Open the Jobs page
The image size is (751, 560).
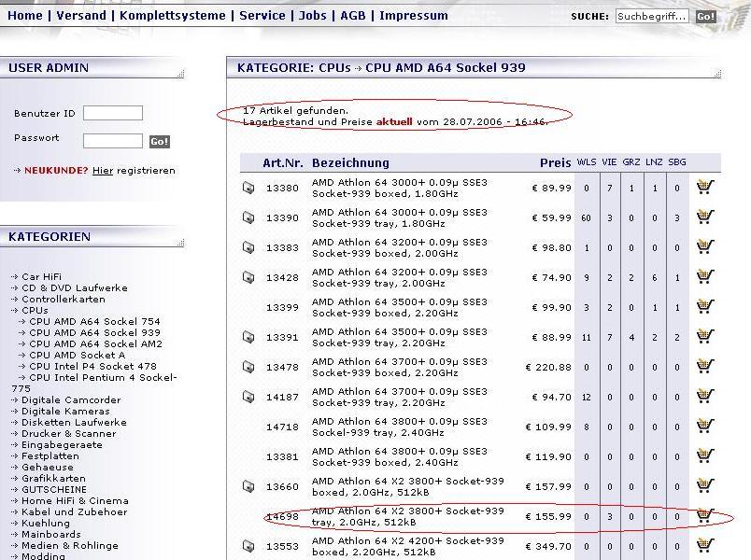pos(313,15)
